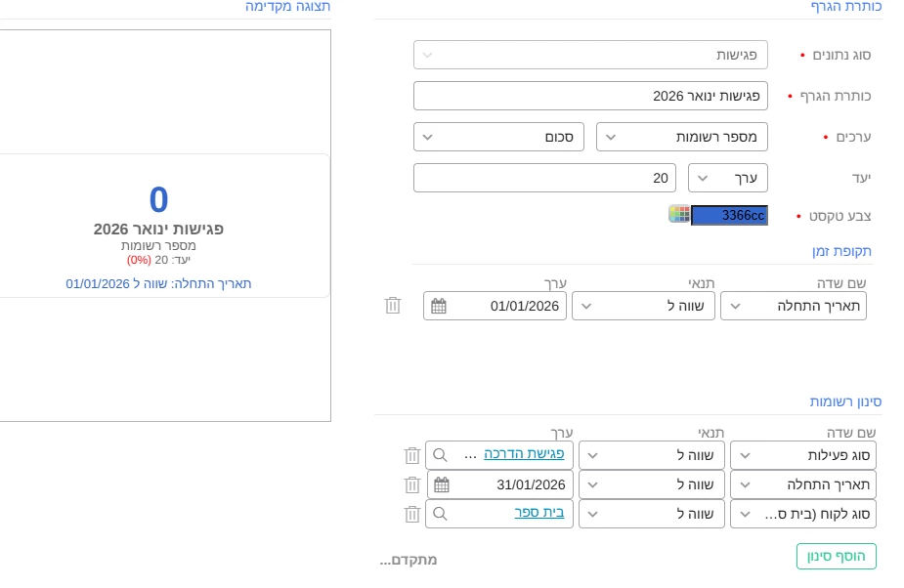The width and height of the screenshot is (904, 588).
Task: Open the סוג פעילות field name dropdown
Action: click(803, 455)
